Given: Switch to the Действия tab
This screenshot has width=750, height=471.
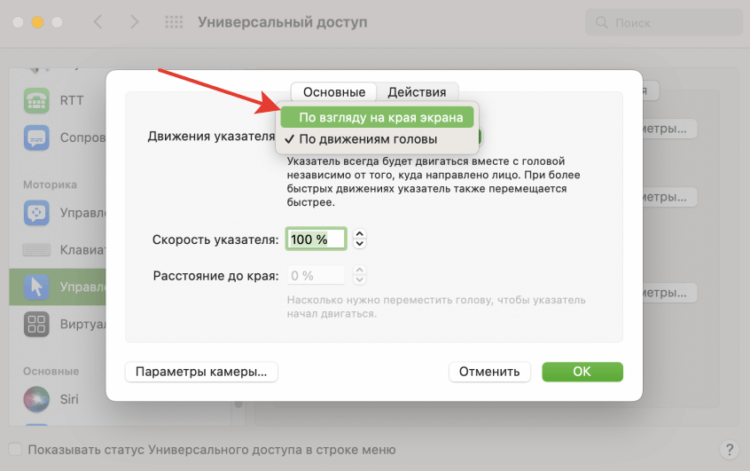Looking at the screenshot, I should point(417,92).
